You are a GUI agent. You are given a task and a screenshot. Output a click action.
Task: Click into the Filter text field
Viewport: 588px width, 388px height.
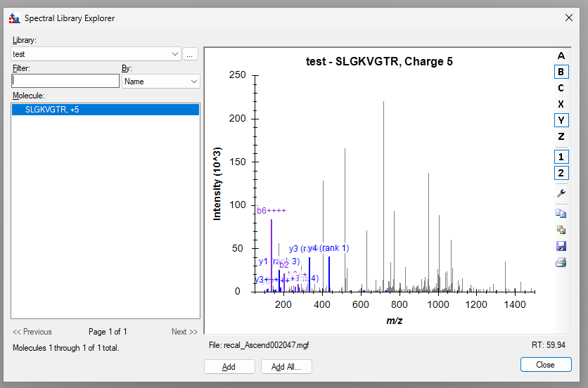(x=65, y=82)
